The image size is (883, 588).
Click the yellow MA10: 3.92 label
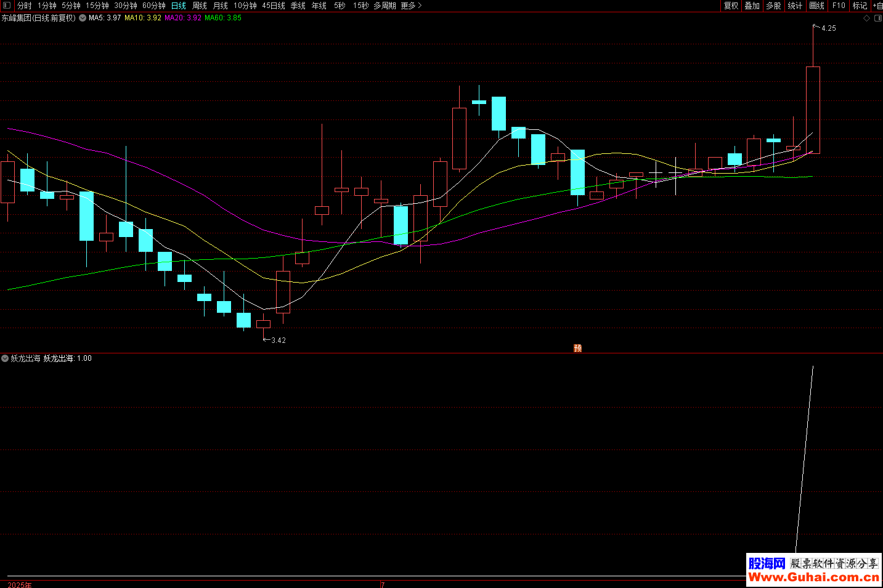click(143, 18)
